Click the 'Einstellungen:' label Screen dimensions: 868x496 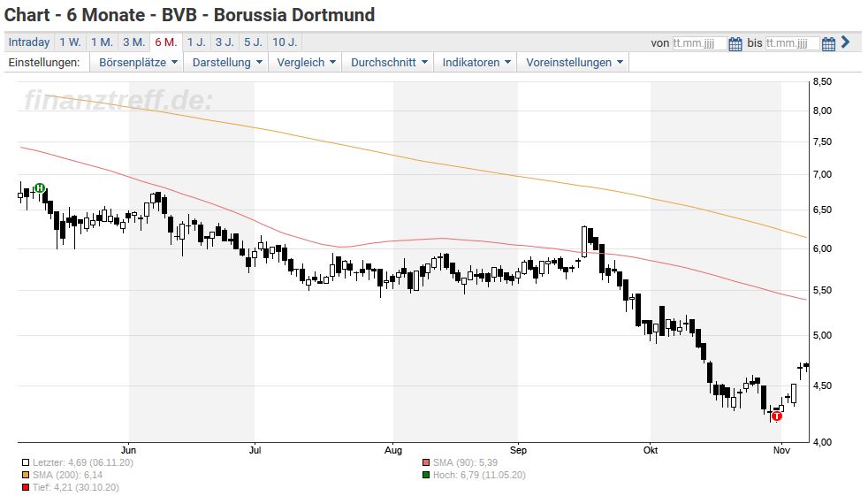[x=44, y=63]
